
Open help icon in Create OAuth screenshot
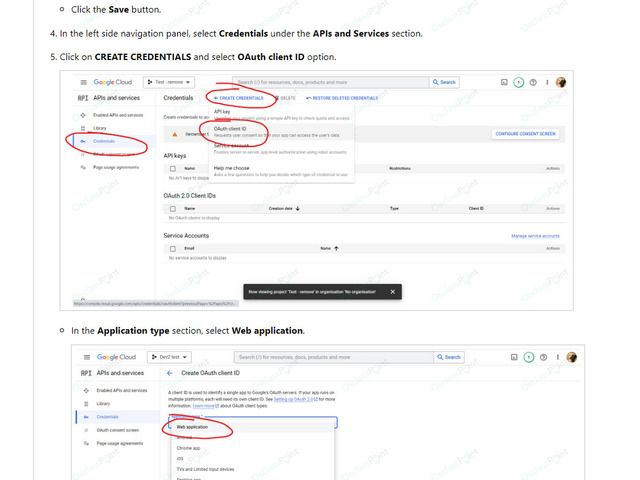[543, 357]
